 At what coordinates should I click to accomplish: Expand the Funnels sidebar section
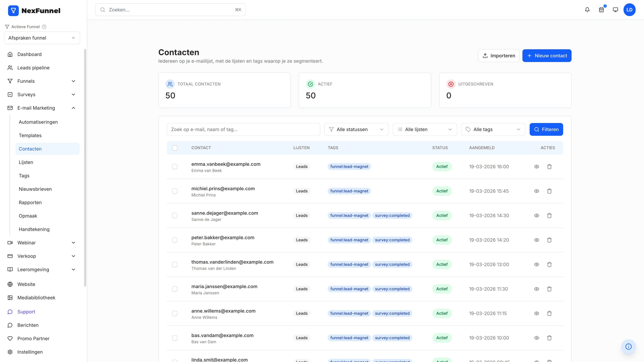pos(42,81)
